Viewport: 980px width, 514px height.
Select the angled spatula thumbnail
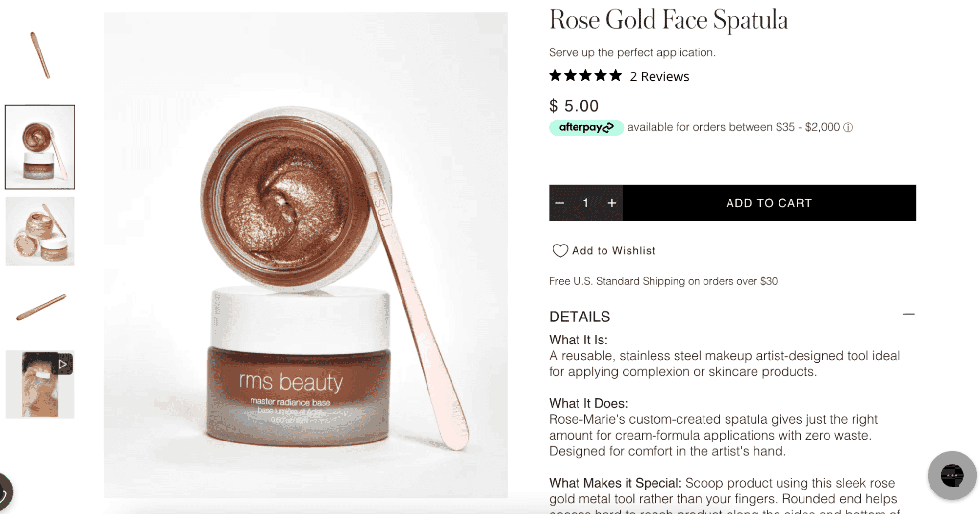(x=40, y=308)
